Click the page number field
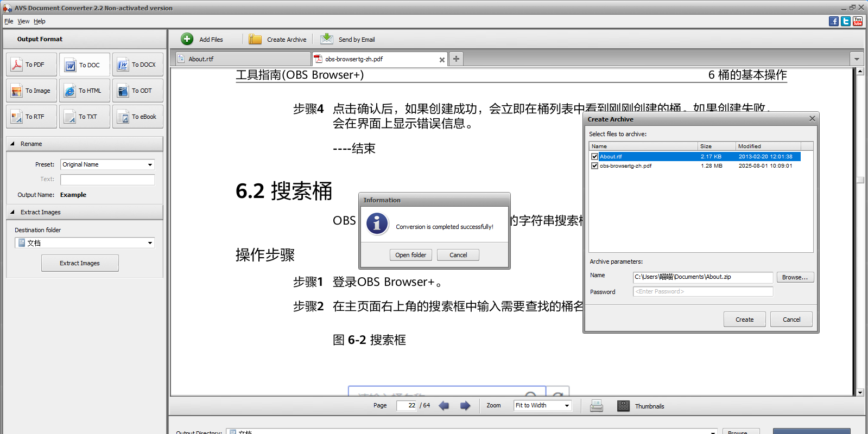 point(407,406)
